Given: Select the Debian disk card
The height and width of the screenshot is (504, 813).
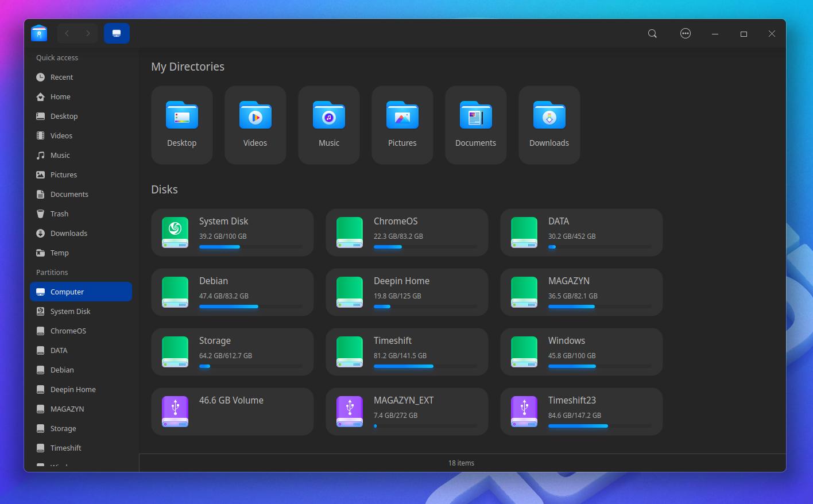Looking at the screenshot, I should (233, 292).
